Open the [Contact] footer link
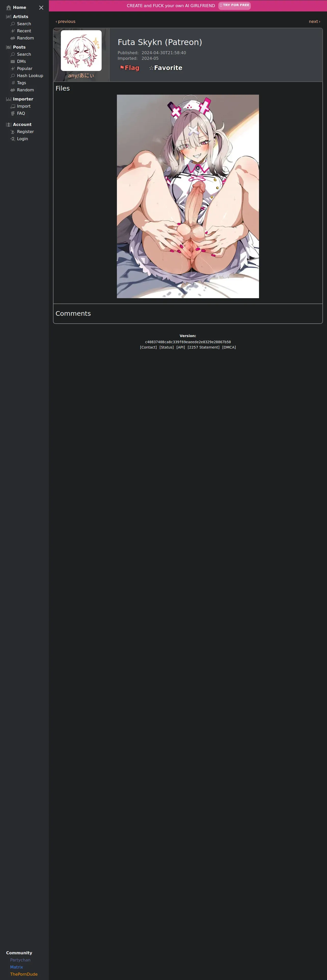Image resolution: width=327 pixels, height=980 pixels. pos(148,347)
